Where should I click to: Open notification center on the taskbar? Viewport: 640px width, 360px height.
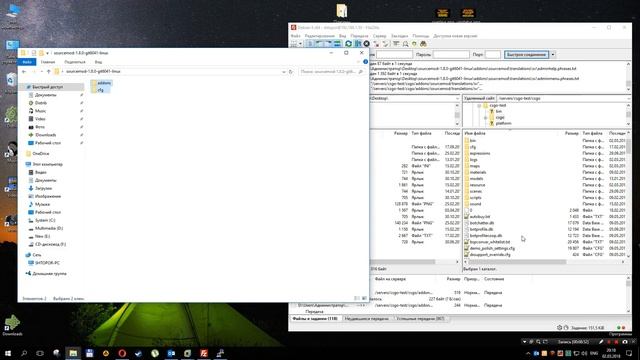(629, 353)
